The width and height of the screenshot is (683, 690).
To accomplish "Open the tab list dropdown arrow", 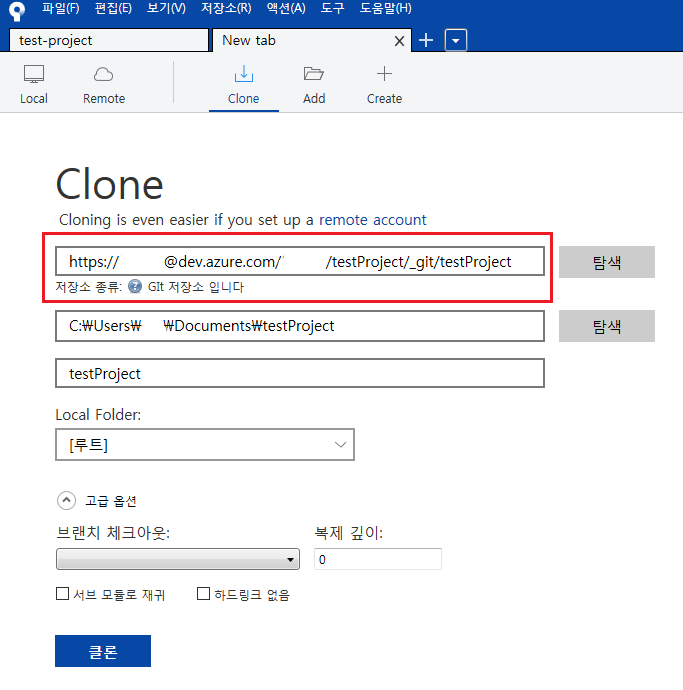I will click(x=456, y=40).
